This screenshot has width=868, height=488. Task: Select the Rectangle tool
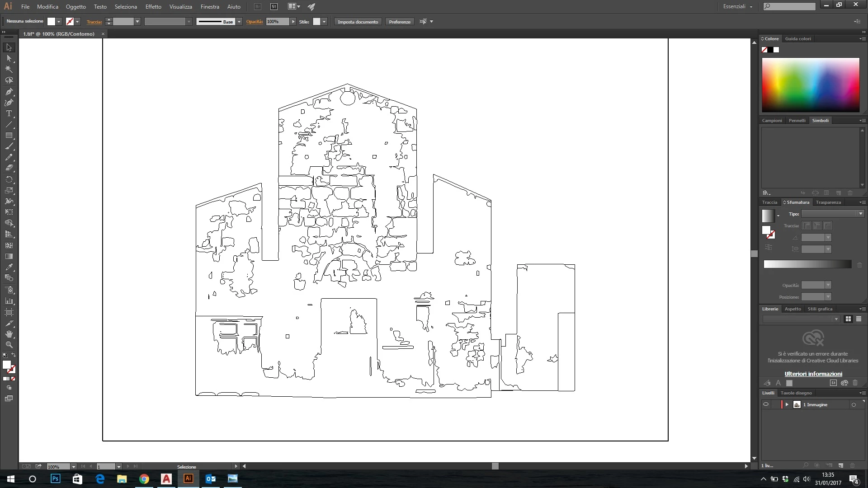[9, 135]
